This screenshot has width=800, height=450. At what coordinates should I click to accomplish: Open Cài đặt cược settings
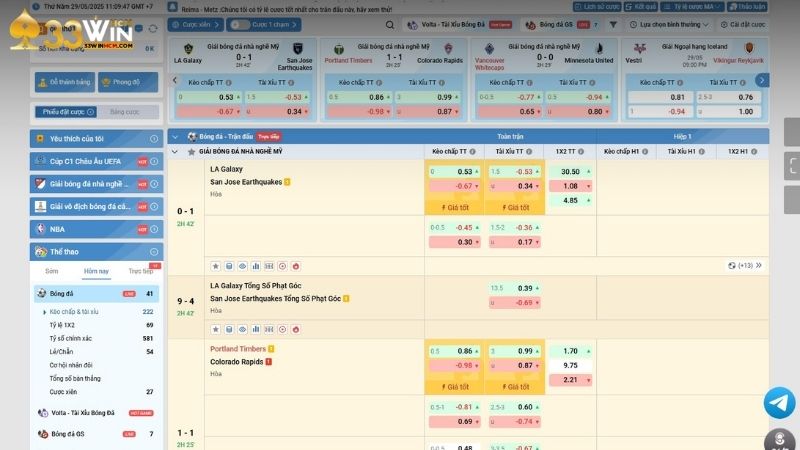(743, 24)
